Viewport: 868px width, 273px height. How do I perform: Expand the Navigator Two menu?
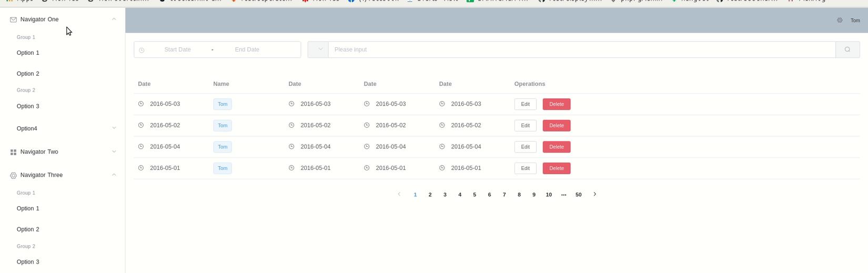[114, 151]
